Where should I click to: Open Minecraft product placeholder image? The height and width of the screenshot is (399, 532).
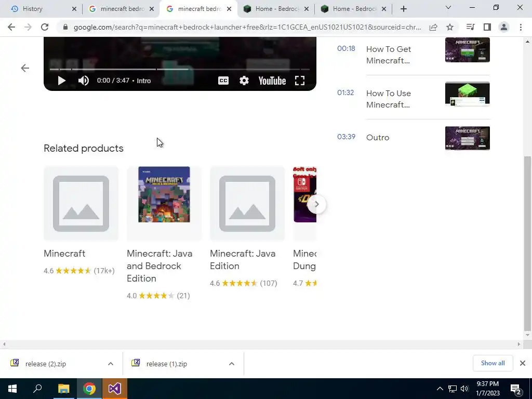(x=81, y=204)
